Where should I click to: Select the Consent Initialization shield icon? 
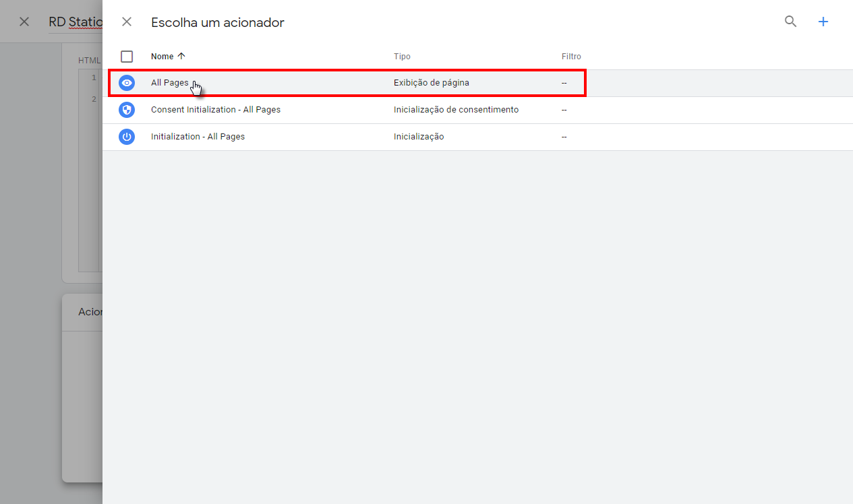click(127, 109)
